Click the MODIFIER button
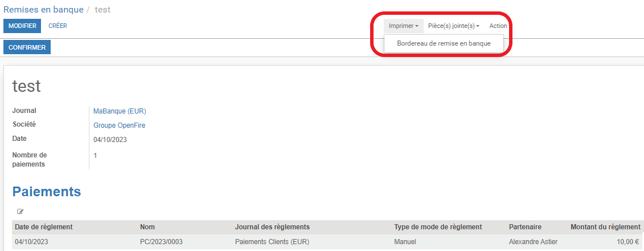Screen dimensions: 644x251 coord(23,26)
